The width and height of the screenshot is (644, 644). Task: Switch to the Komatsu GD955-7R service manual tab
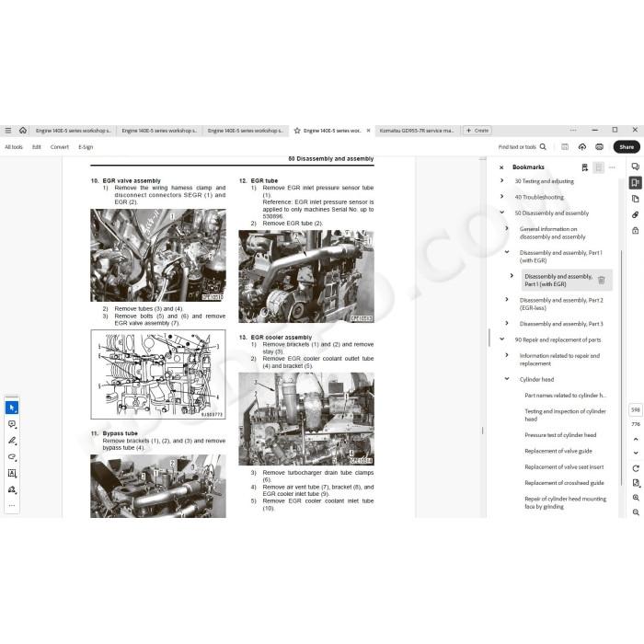tap(417, 131)
